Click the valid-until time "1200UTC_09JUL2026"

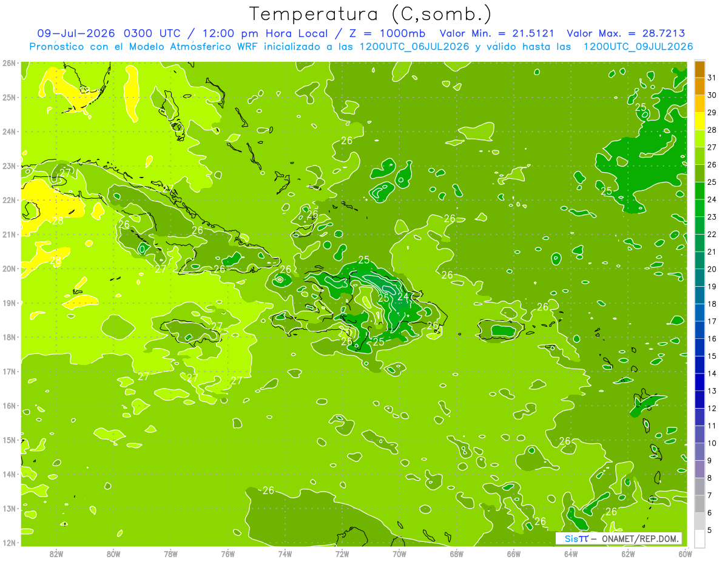[x=638, y=46]
